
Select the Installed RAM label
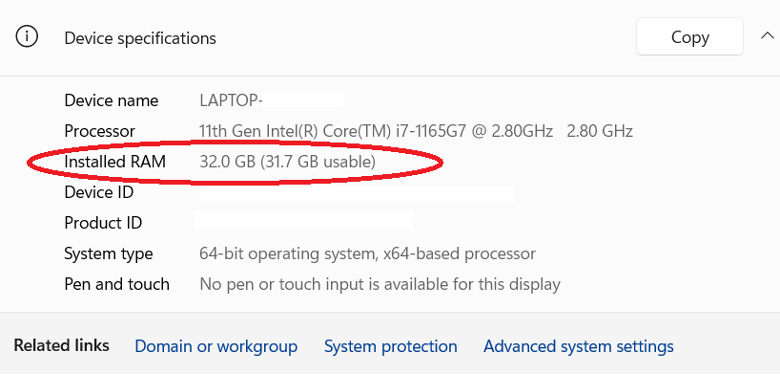115,162
